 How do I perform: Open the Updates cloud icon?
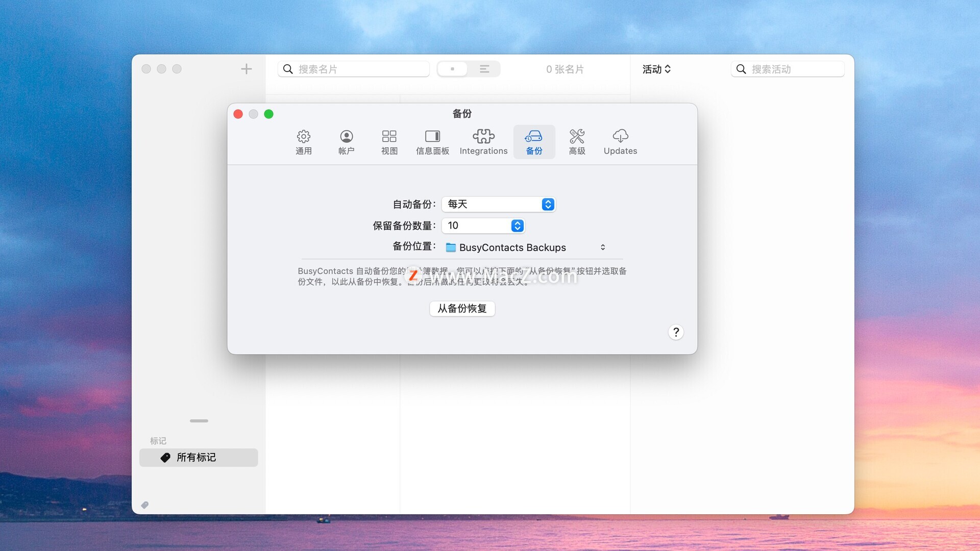(x=620, y=142)
